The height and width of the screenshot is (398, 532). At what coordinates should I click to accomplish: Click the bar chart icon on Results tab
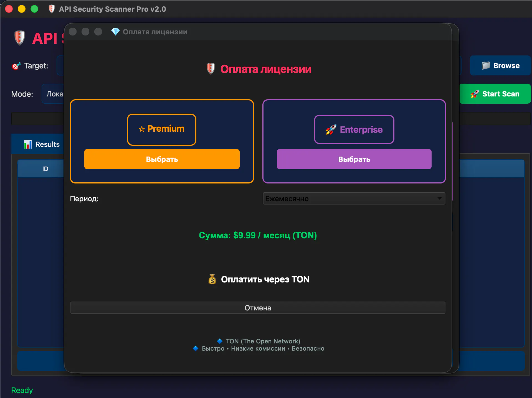pyautogui.click(x=28, y=144)
